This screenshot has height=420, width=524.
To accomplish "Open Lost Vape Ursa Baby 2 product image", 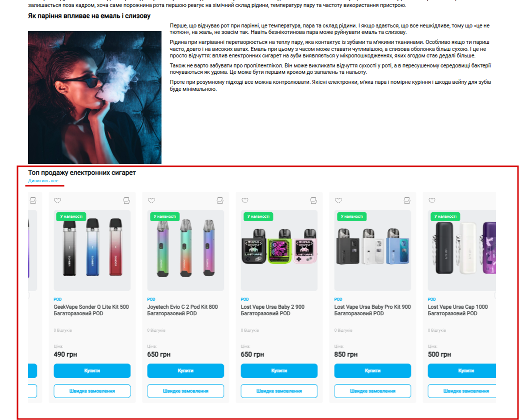I will coord(279,250).
